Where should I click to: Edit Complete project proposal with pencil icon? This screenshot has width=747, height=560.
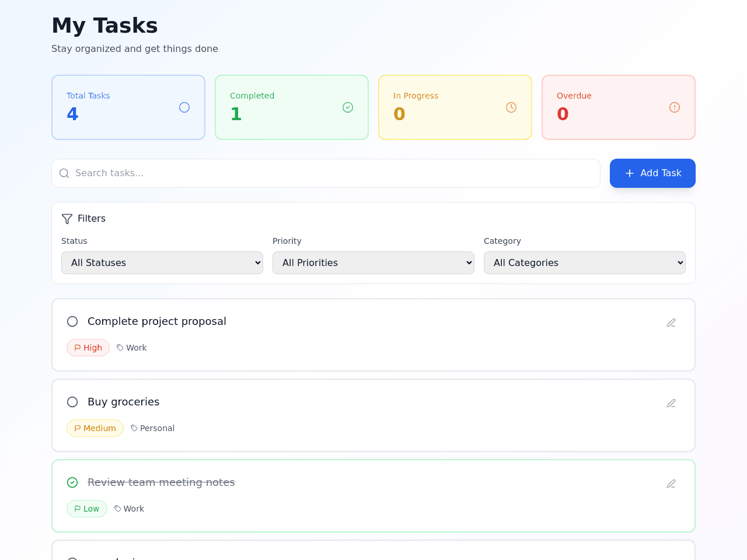click(x=671, y=323)
